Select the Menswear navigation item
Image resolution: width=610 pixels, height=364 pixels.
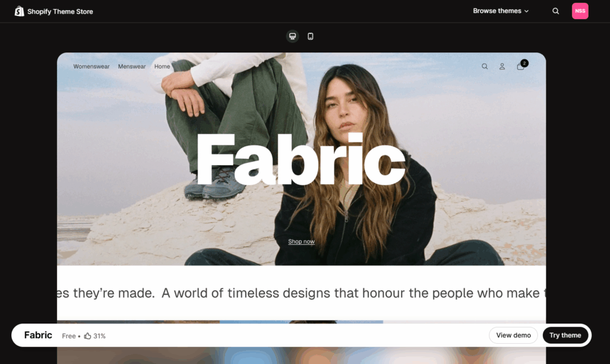[x=132, y=67]
